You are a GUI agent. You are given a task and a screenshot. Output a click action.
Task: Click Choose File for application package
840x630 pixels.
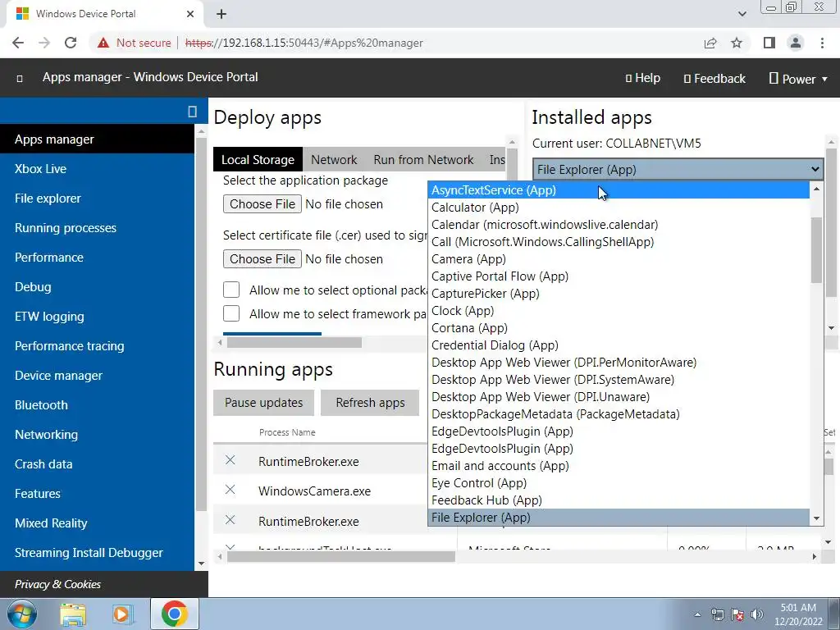[262, 204]
